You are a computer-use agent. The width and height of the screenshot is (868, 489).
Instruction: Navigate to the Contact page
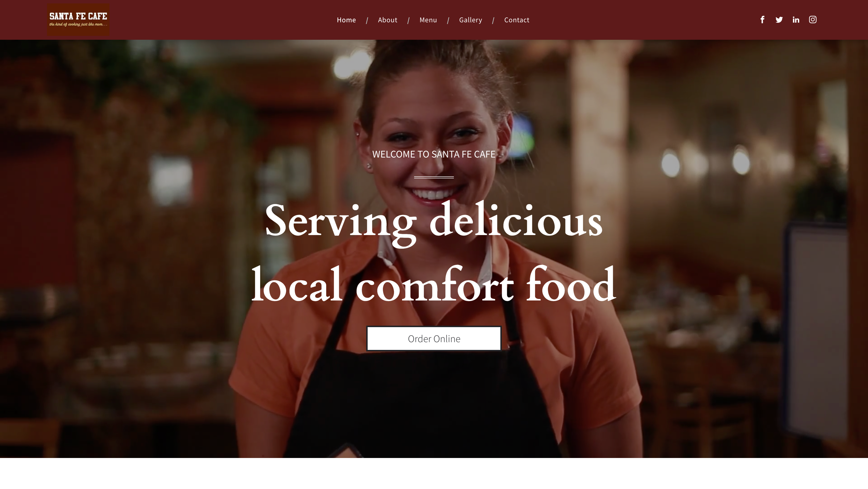coord(517,20)
